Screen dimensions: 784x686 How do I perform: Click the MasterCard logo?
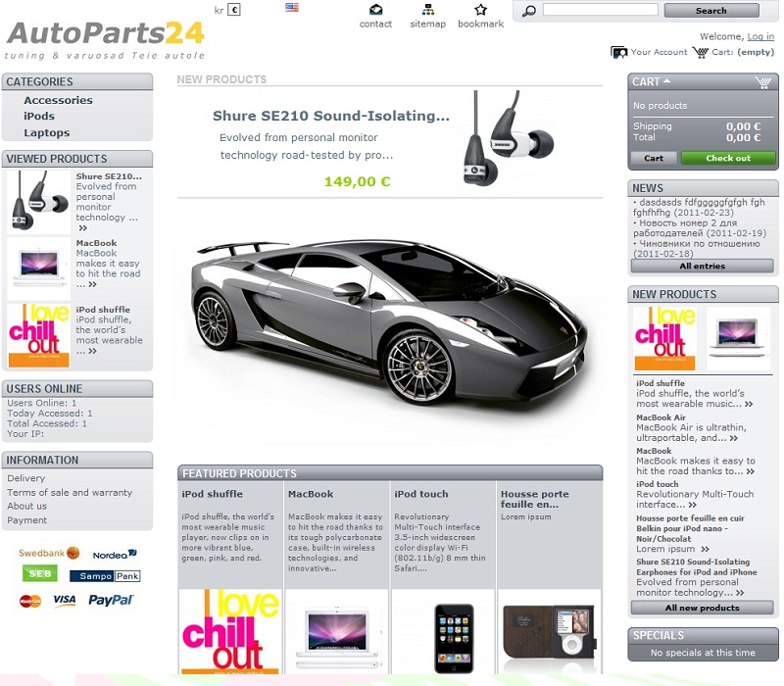30,601
